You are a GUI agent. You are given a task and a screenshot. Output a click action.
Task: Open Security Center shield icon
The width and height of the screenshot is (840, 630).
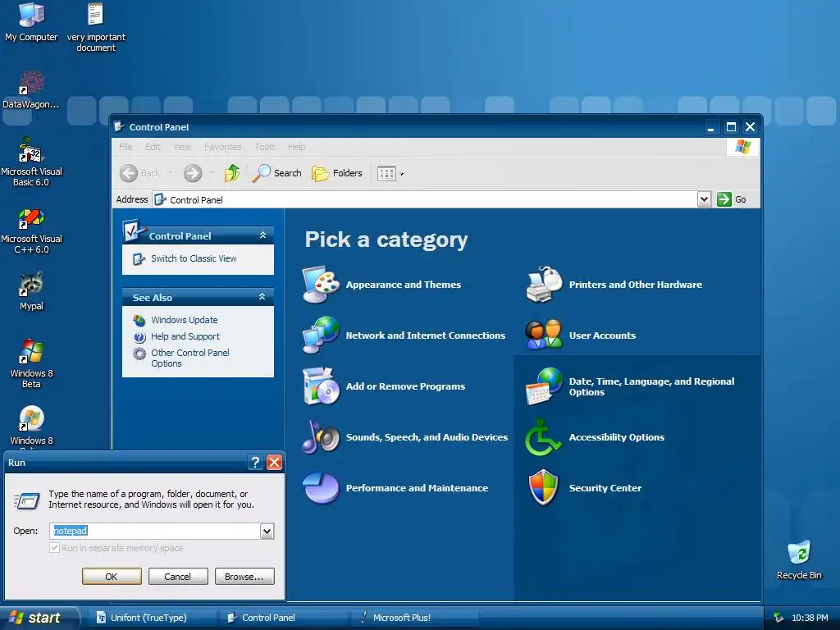[543, 487]
